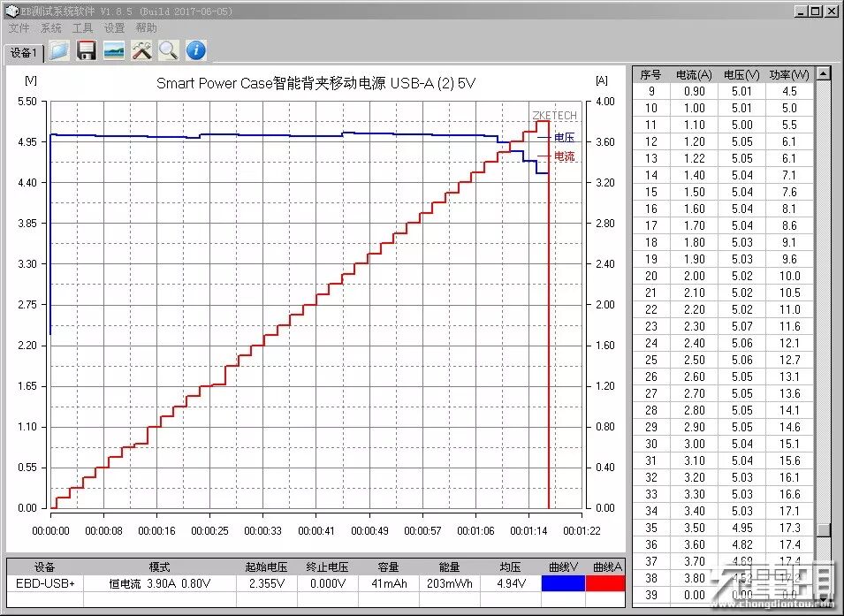Image resolution: width=844 pixels, height=616 pixels.
Task: Click the 电压 legend entry in chart
Action: pyautogui.click(x=557, y=138)
